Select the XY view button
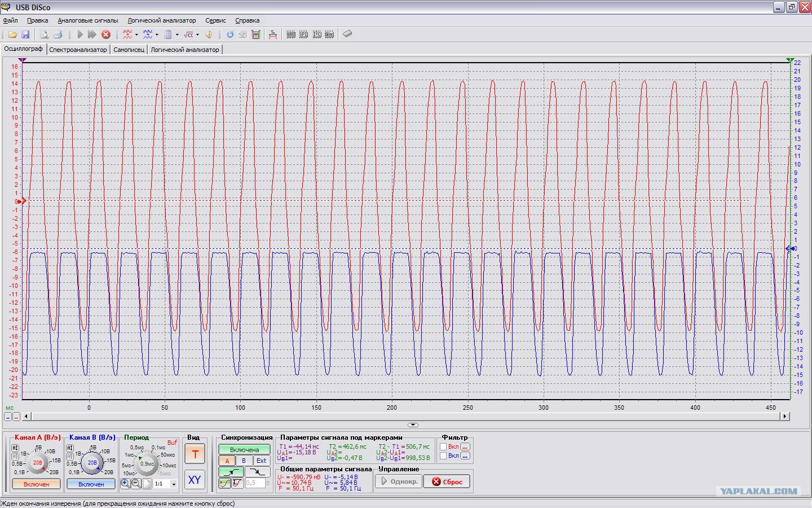 pos(195,480)
